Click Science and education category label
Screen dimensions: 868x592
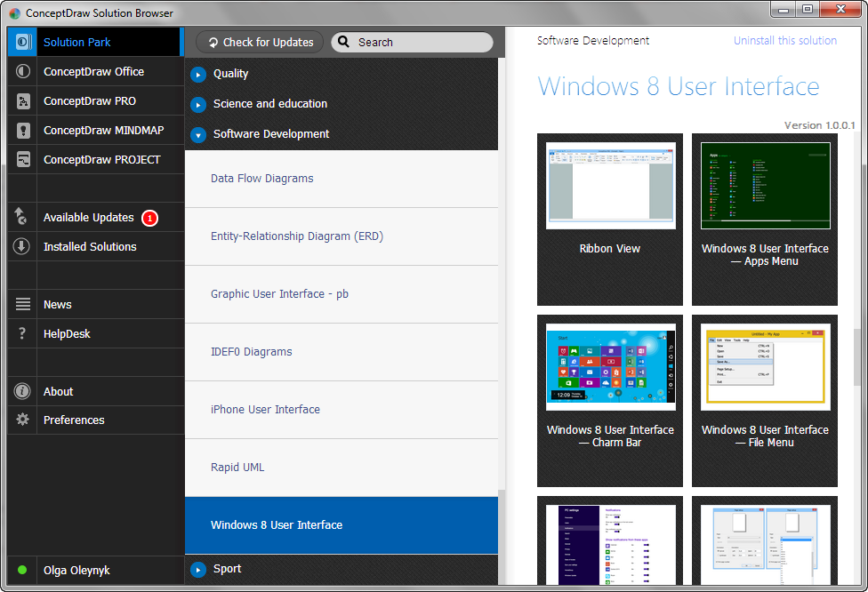[270, 103]
